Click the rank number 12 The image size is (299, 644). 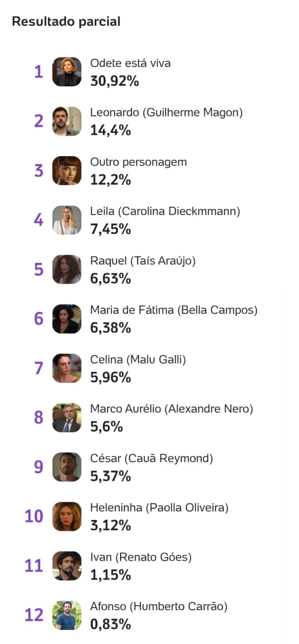pyautogui.click(x=34, y=616)
